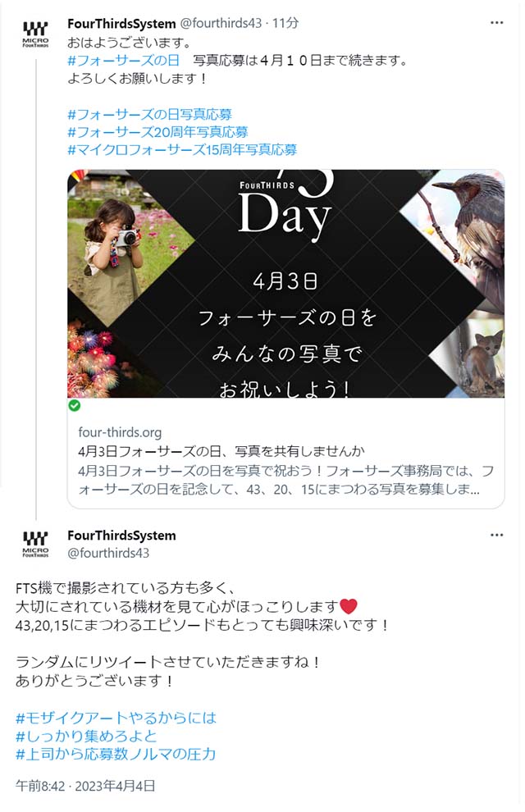Open the hashtag #フォーサーズの日
525x812 pixels.
[x=123, y=61]
